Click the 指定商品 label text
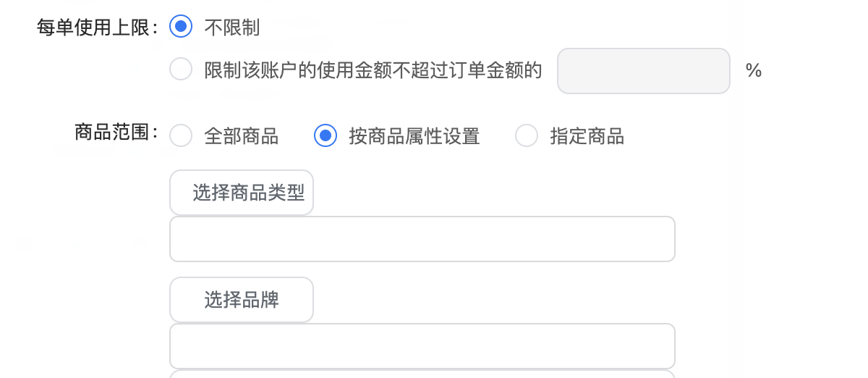This screenshot has width=868, height=378. (x=587, y=136)
